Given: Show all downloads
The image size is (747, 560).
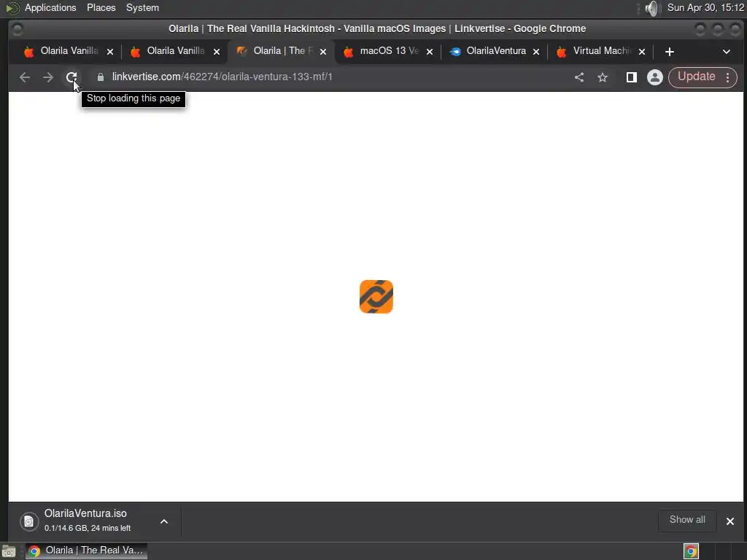Looking at the screenshot, I should tap(687, 520).
